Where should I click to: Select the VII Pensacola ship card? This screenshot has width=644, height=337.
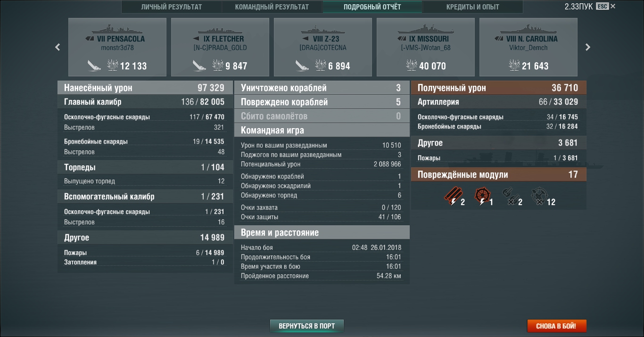click(117, 47)
